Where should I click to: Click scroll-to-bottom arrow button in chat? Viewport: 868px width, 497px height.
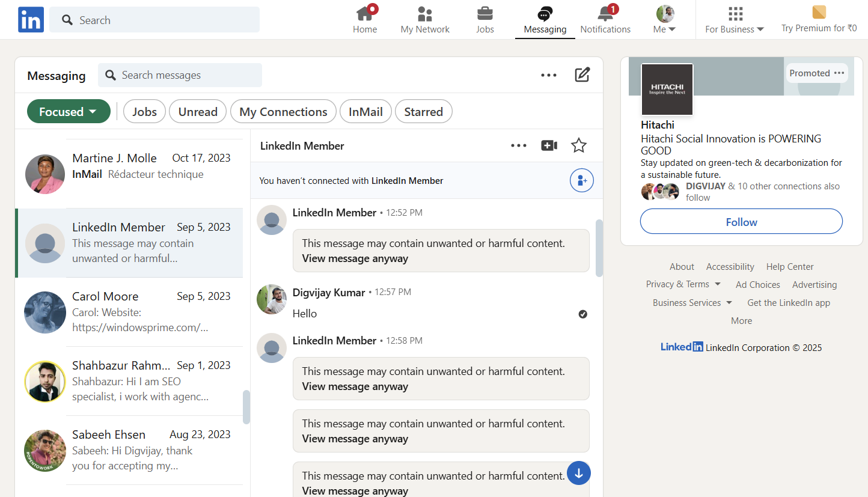coord(579,473)
